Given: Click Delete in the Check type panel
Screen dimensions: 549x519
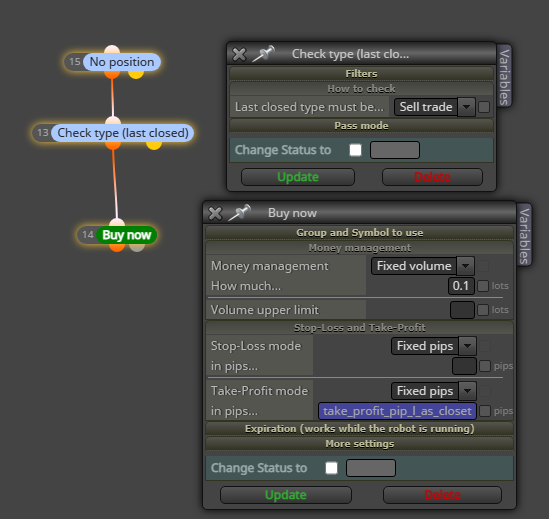Looking at the screenshot, I should point(432,177).
